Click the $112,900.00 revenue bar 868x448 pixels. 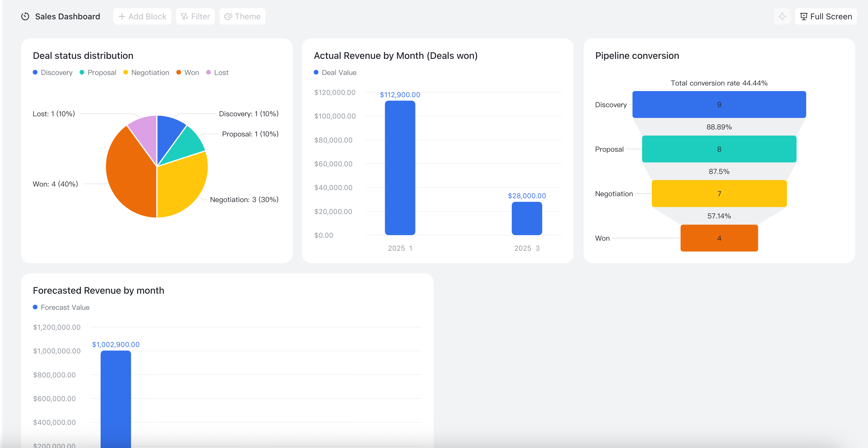[400, 168]
